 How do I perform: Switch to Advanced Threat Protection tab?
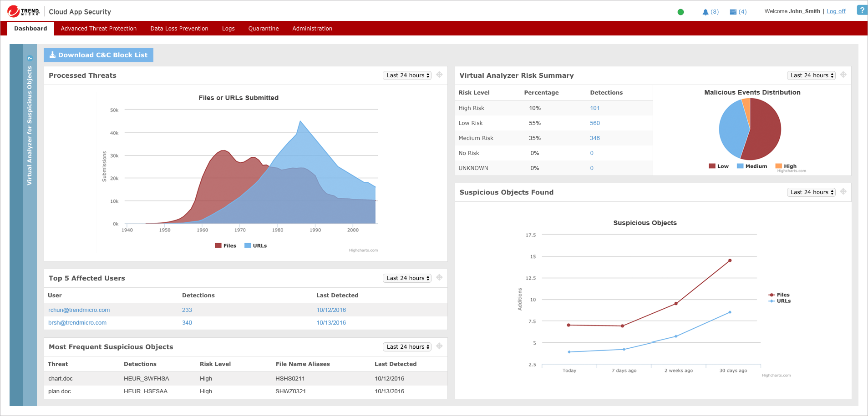coord(98,28)
